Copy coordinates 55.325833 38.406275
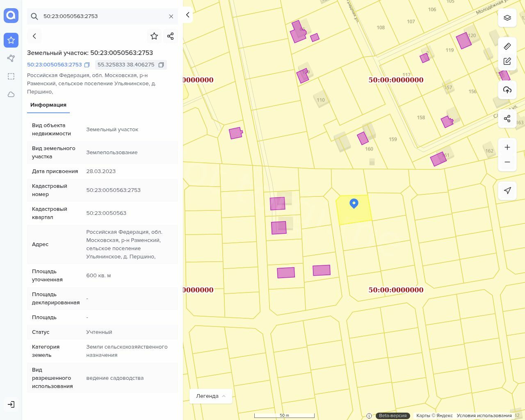Viewport: 525px width, 420px height. pyautogui.click(x=161, y=65)
